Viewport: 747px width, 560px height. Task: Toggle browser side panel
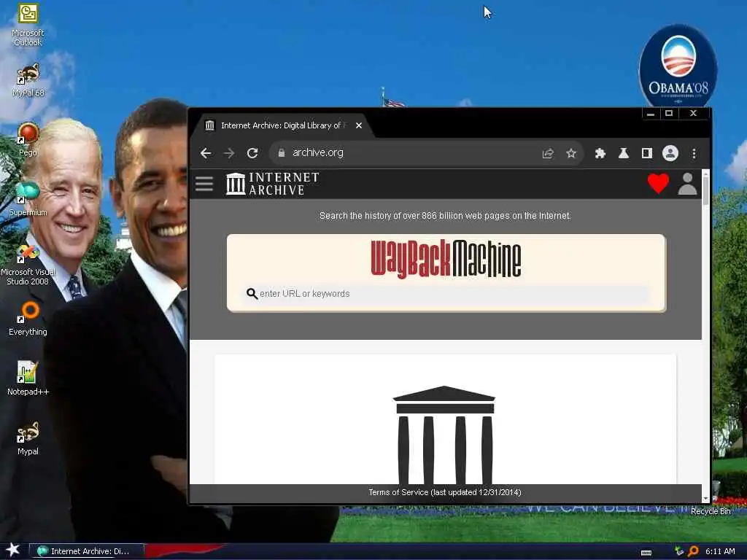pyautogui.click(x=647, y=153)
